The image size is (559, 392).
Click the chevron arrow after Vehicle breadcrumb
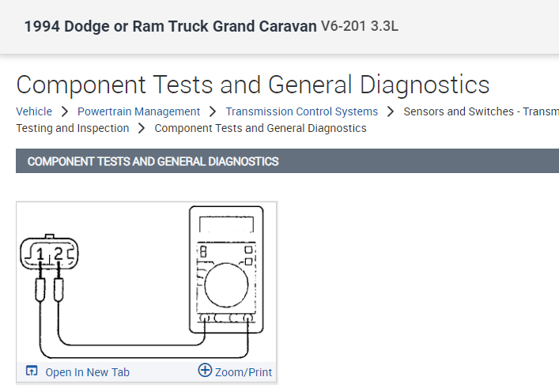click(65, 111)
